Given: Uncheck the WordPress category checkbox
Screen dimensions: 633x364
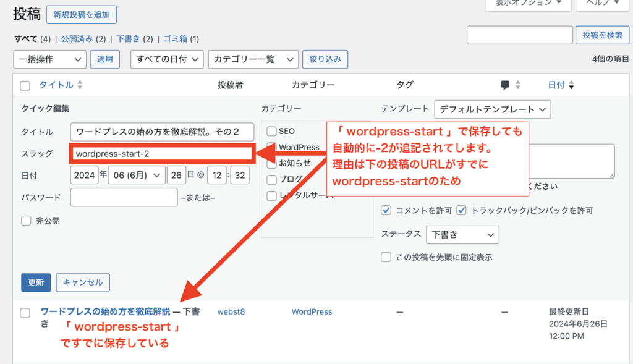Looking at the screenshot, I should [271, 148].
